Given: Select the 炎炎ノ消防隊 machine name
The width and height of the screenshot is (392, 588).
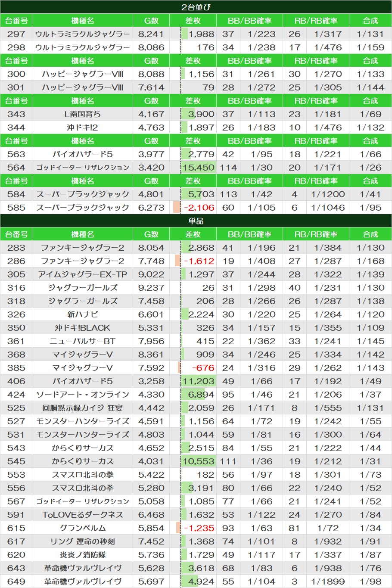Looking at the screenshot, I should pyautogui.click(x=82, y=555).
